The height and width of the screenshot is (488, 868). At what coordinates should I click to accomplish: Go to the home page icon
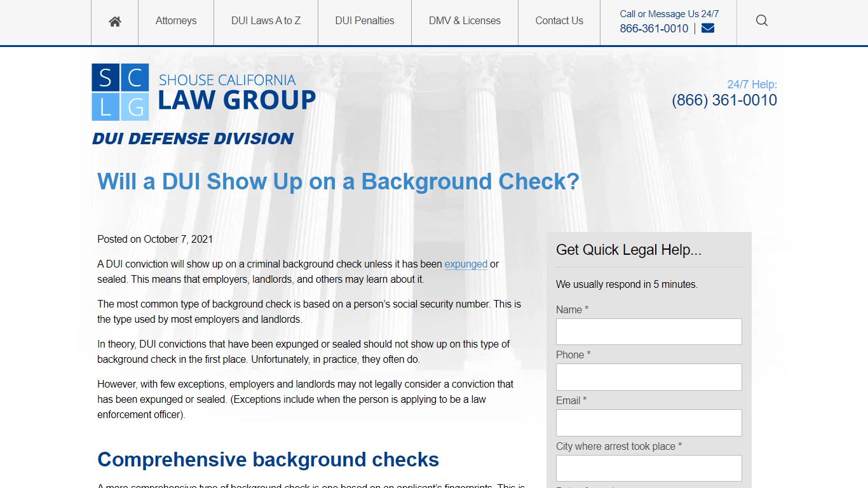click(115, 22)
